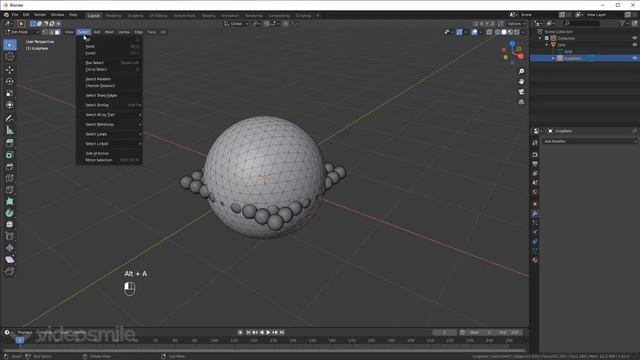The image size is (640, 360).
Task: Choose the Spin tool
Action: (x=10, y=213)
